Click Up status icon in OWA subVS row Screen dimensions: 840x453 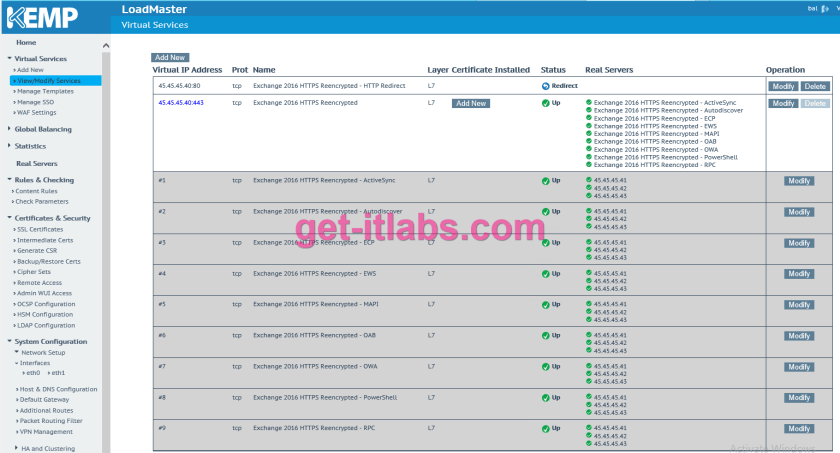(545, 367)
